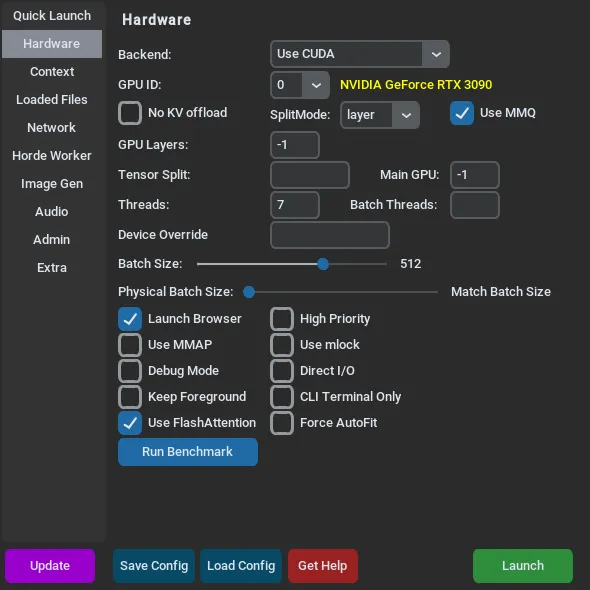Click the Hardware heading text
Image resolution: width=590 pixels, height=590 pixels.
click(157, 20)
